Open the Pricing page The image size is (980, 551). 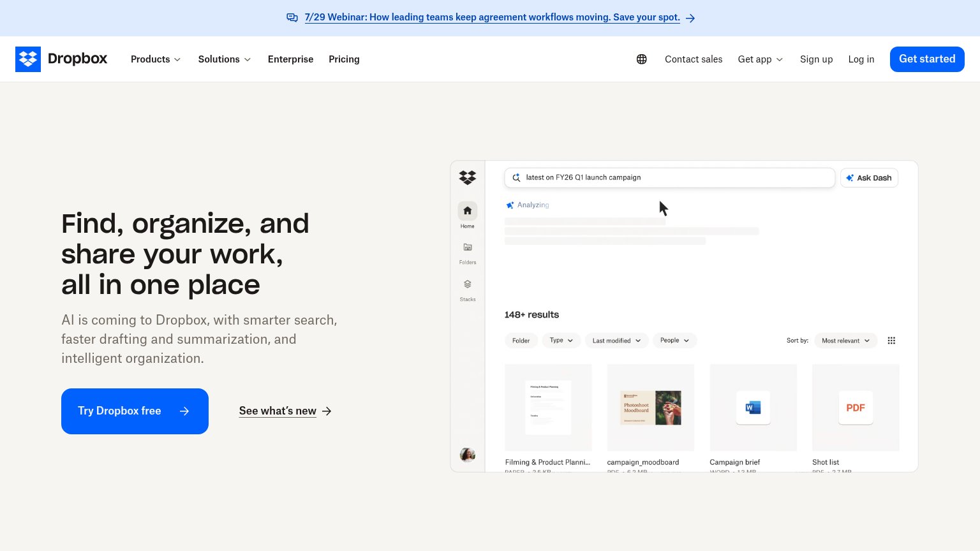pos(344,59)
